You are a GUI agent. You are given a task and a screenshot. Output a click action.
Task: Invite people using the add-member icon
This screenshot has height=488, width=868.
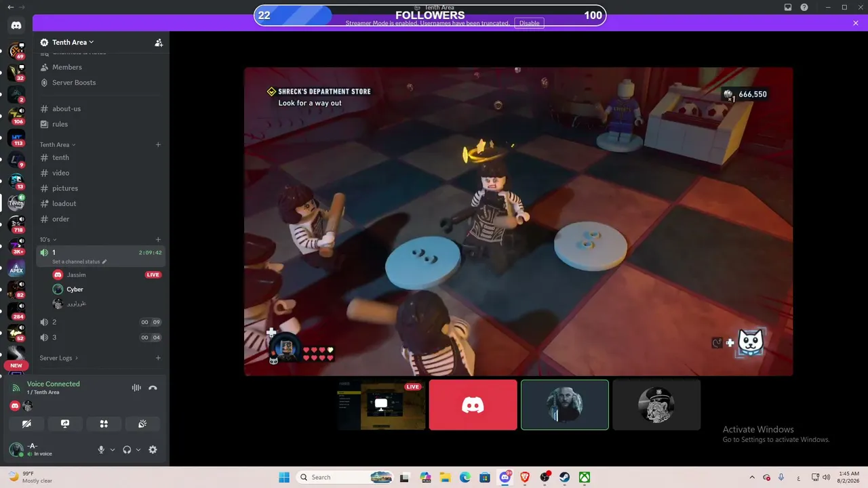159,42
